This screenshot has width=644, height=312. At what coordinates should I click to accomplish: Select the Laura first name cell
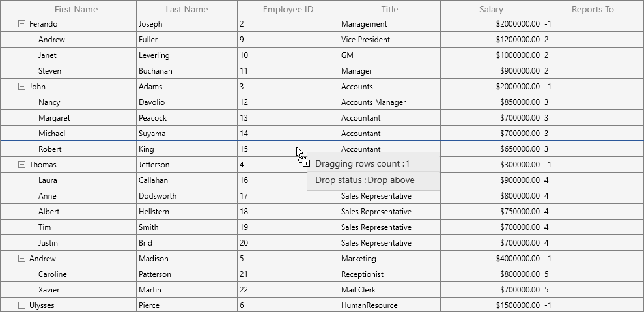[76, 180]
